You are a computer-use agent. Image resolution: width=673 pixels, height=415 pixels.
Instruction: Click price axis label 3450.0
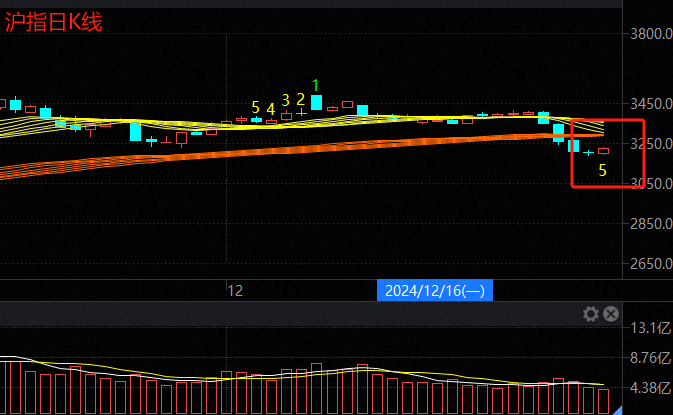coord(651,103)
